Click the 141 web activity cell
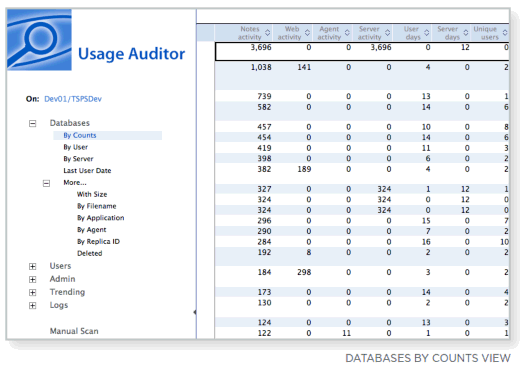Screen dimensions: 523x373 pos(304,67)
